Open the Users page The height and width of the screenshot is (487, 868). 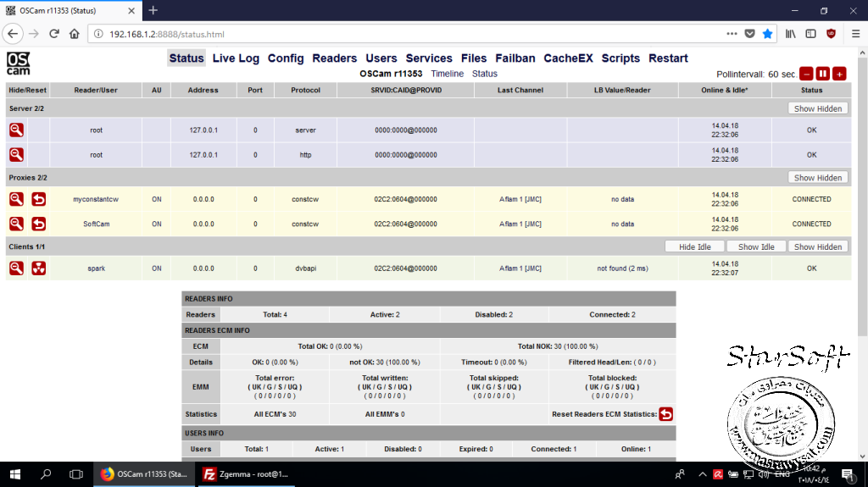[x=381, y=58]
